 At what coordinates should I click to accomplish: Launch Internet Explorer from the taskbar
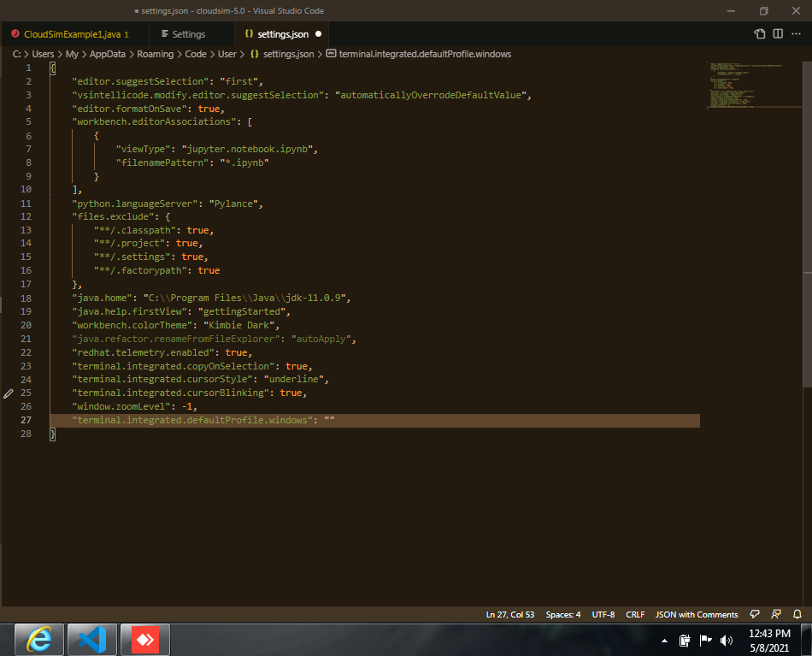tap(38, 640)
